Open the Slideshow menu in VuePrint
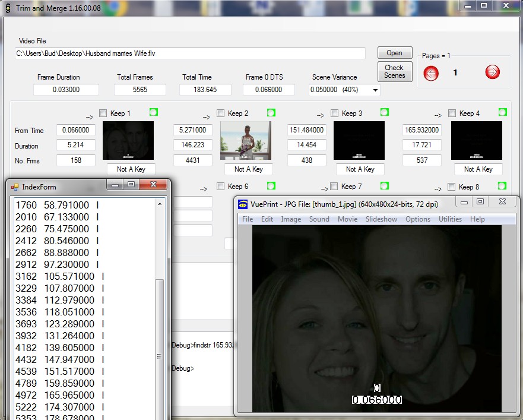Image resolution: width=523 pixels, height=420 pixels. 381,219
